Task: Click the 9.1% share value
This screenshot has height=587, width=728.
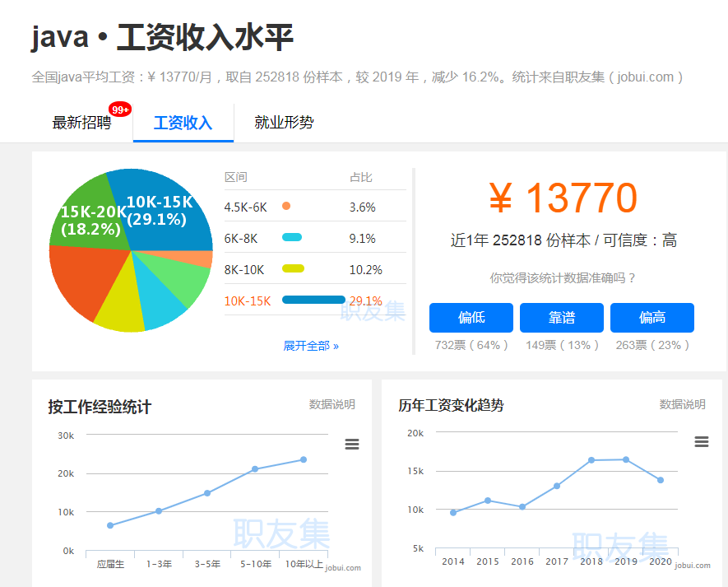Action: 363,239
